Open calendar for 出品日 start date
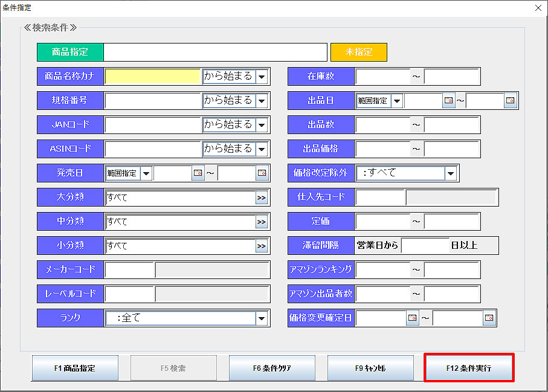 [448, 101]
